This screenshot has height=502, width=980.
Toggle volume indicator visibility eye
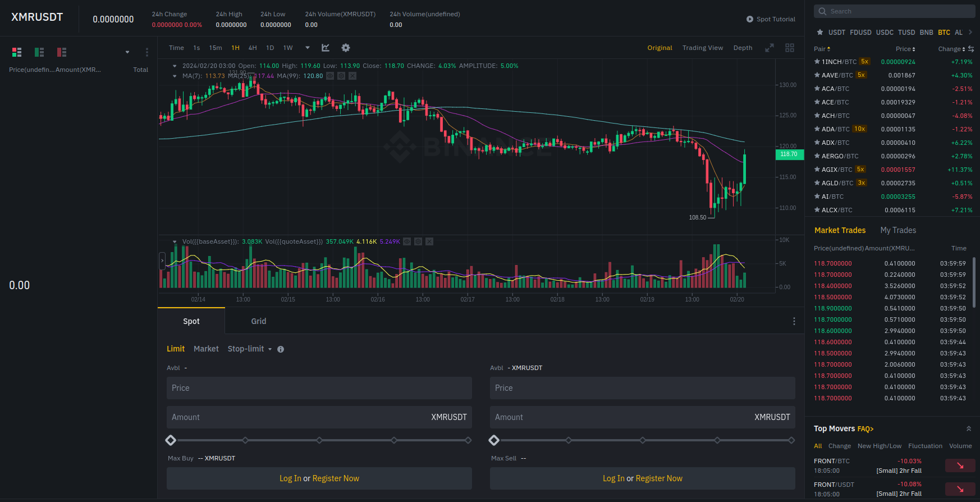tap(407, 241)
